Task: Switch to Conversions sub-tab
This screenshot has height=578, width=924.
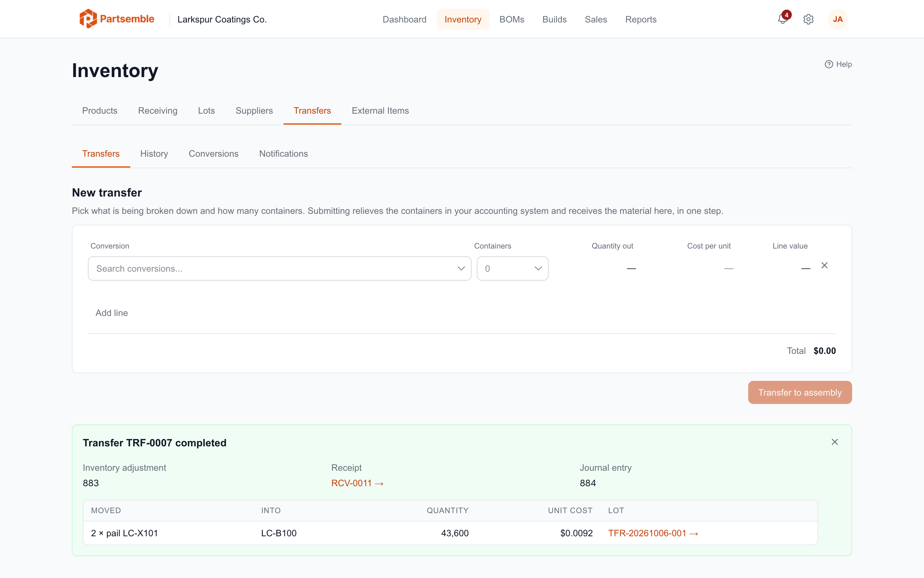Action: coord(213,154)
